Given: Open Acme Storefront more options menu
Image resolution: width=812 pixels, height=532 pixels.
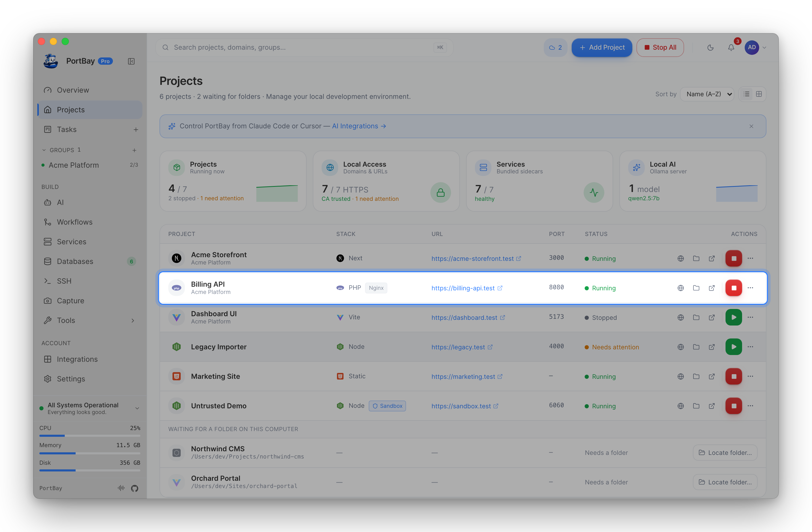Looking at the screenshot, I should click(x=750, y=258).
